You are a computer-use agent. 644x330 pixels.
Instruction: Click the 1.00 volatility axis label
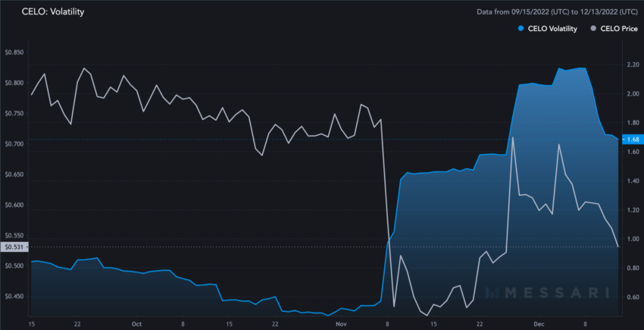click(x=632, y=239)
